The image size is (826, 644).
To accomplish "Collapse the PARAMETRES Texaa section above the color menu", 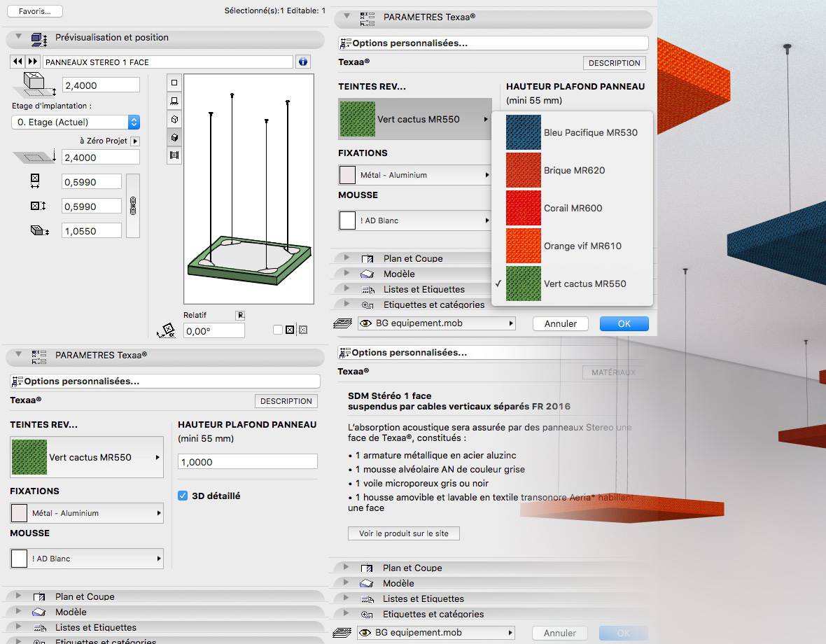I will click(346, 16).
